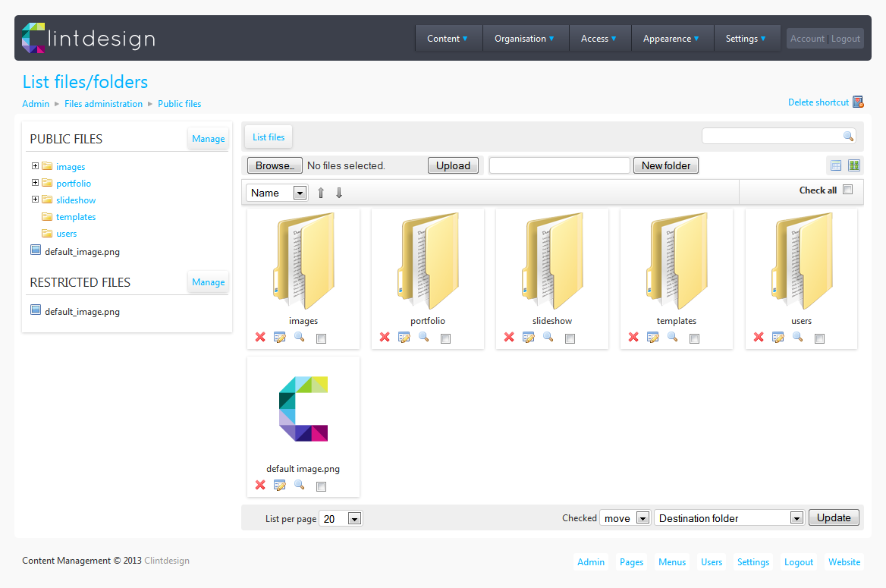View slideshow folder with magnifier icon
This screenshot has width=886, height=588.
tap(548, 337)
